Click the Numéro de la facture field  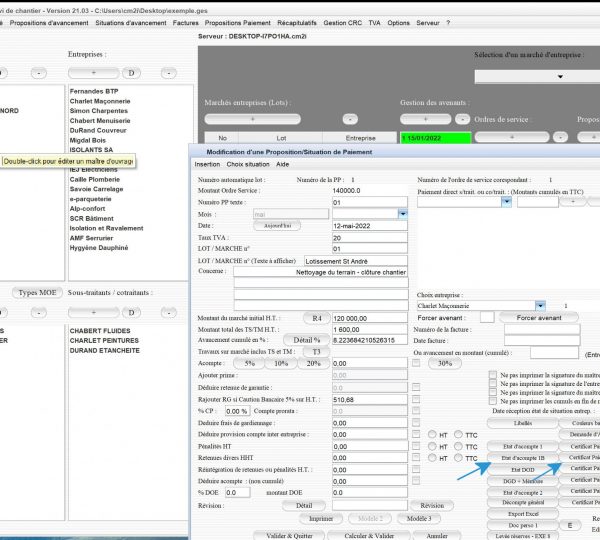(x=542, y=329)
